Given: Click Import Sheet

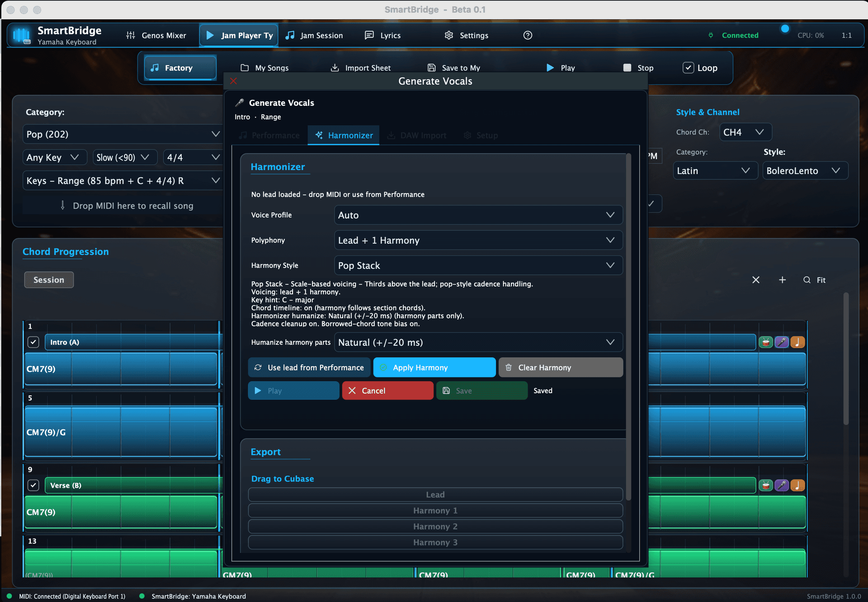Looking at the screenshot, I should 361,68.
